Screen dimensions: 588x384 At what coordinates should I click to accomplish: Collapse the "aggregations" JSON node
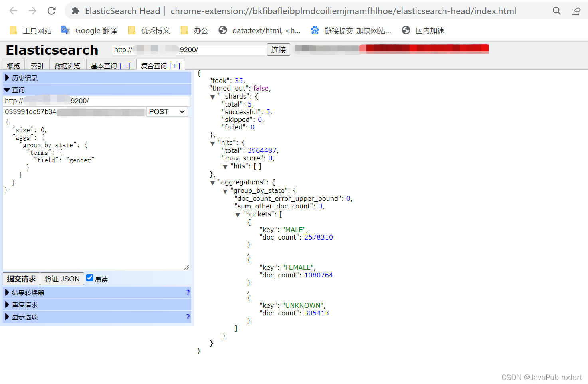click(212, 183)
